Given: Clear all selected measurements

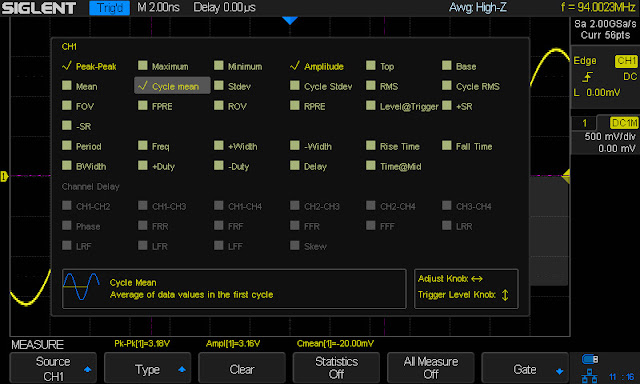Looking at the screenshot, I should pos(242,368).
